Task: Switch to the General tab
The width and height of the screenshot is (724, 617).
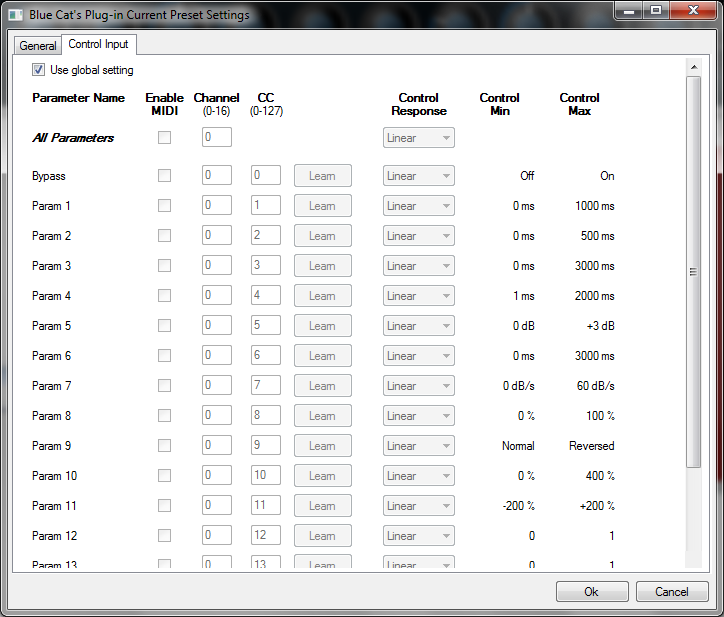Action: [37, 45]
